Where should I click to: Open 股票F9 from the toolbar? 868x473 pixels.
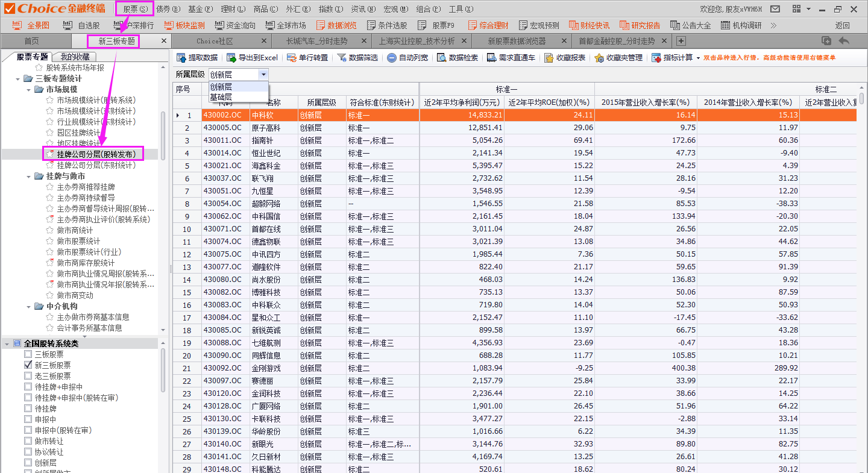click(436, 25)
